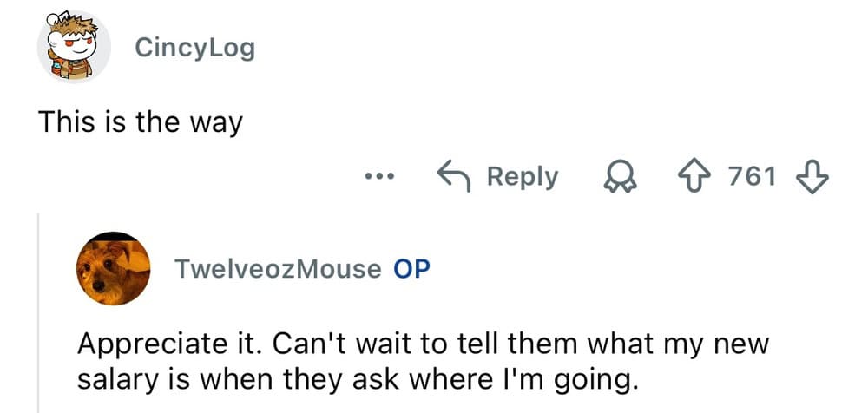Click the Reply text label

pyautogui.click(x=522, y=177)
